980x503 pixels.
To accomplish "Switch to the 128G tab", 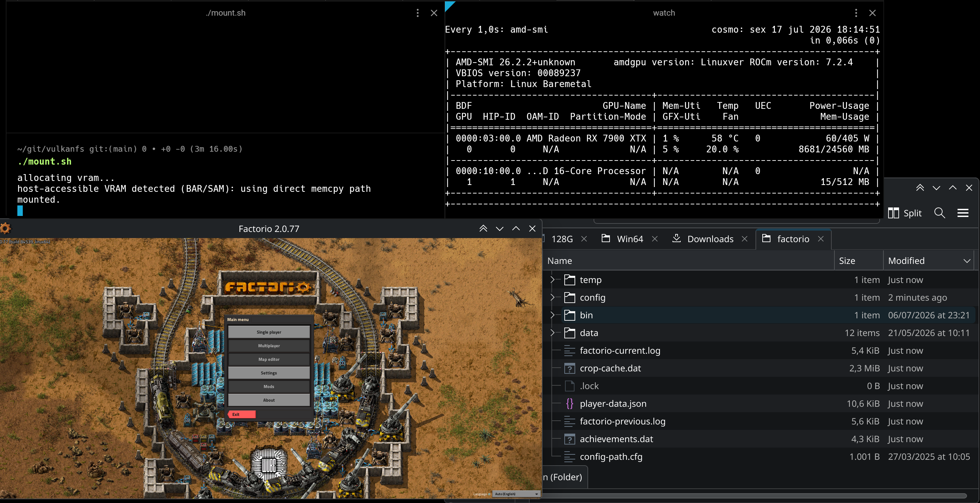I will click(x=562, y=239).
